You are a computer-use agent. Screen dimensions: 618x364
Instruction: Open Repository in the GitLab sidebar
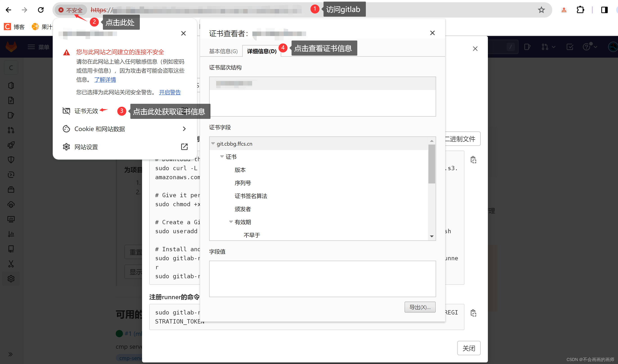(x=11, y=100)
